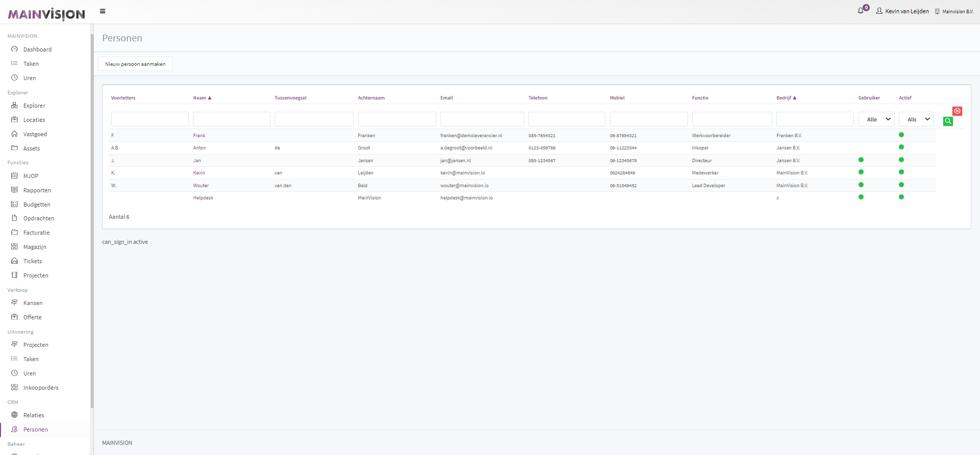Image resolution: width=980 pixels, height=455 pixels.
Task: Click the Relaties globe icon
Action: pyautogui.click(x=14, y=415)
